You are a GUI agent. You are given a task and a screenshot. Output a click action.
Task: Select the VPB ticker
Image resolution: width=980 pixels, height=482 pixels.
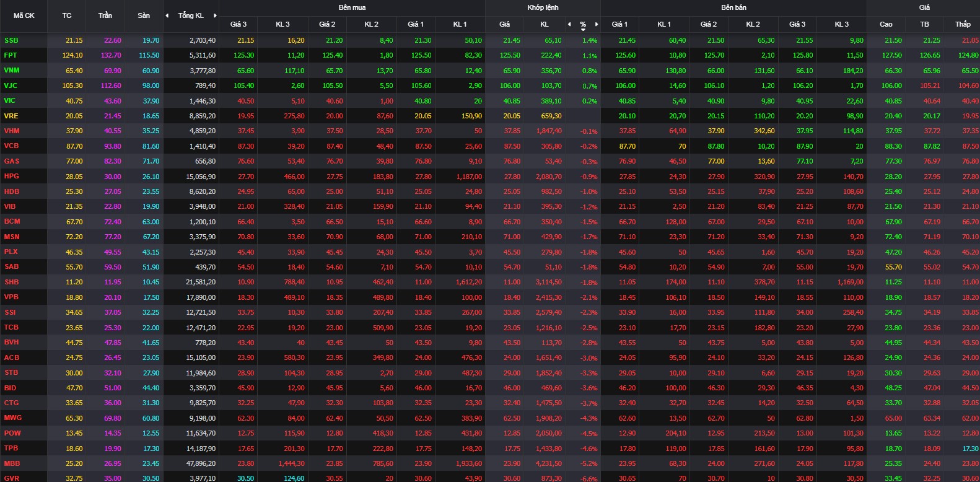point(11,297)
